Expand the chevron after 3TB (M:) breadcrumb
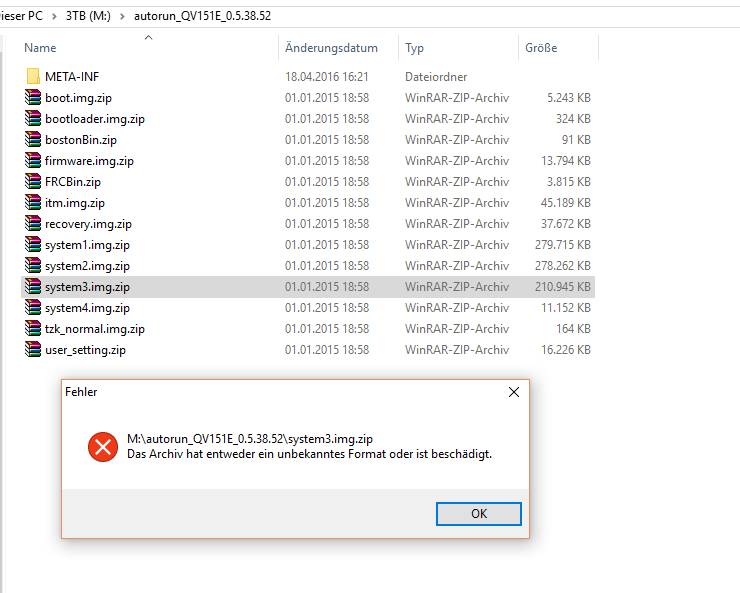740x593 pixels. click(122, 16)
